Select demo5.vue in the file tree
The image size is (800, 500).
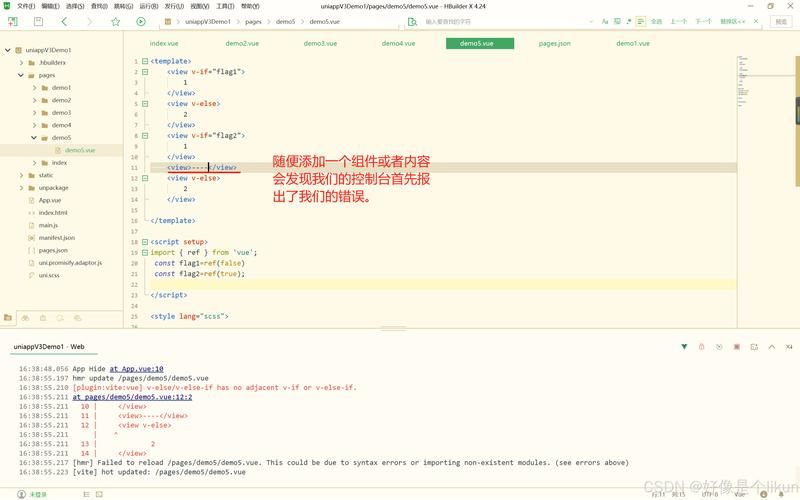click(x=80, y=150)
